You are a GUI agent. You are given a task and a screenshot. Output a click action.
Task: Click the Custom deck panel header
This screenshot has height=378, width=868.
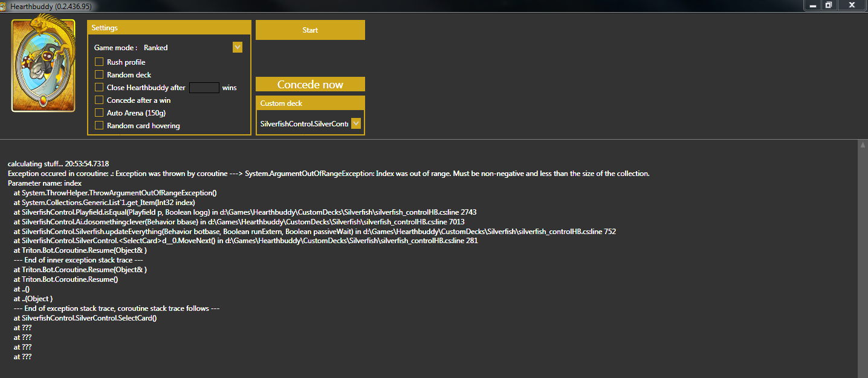pos(310,103)
